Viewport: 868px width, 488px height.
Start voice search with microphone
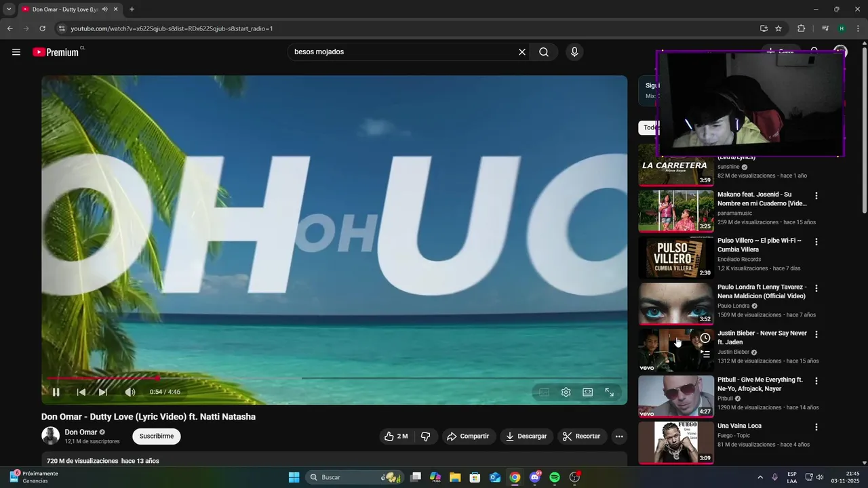coord(574,52)
